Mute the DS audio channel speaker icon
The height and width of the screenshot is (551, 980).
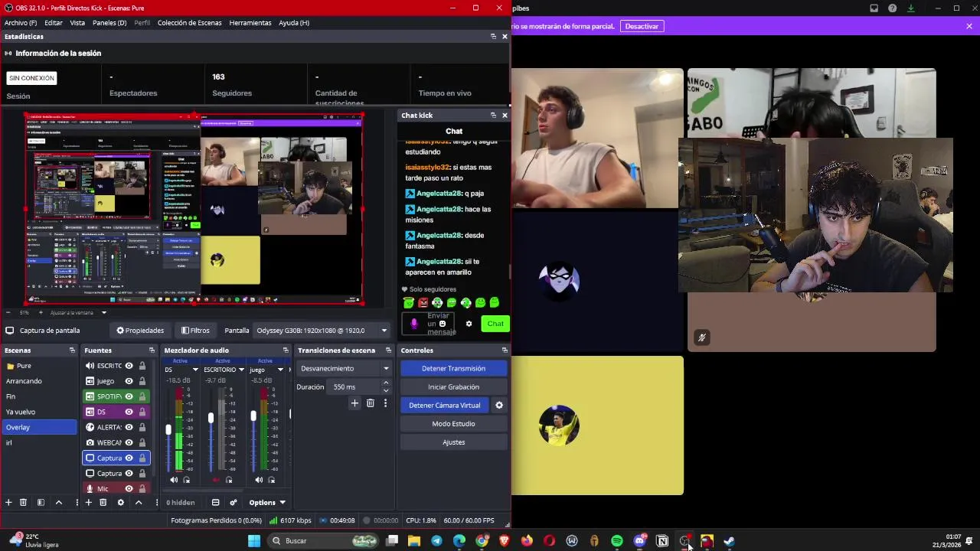[x=174, y=480]
